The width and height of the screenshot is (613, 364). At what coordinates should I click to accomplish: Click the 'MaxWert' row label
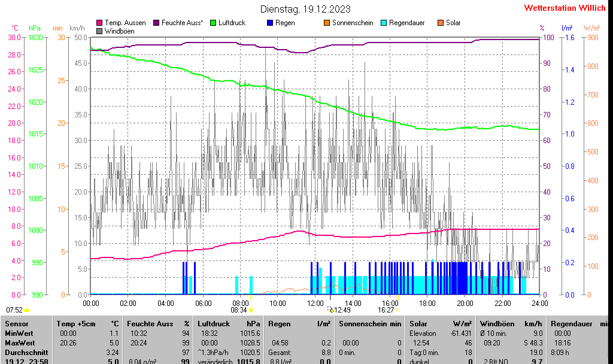(20, 343)
